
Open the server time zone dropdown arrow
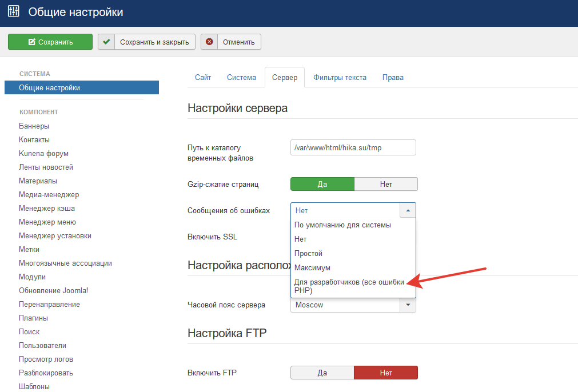pyautogui.click(x=408, y=305)
